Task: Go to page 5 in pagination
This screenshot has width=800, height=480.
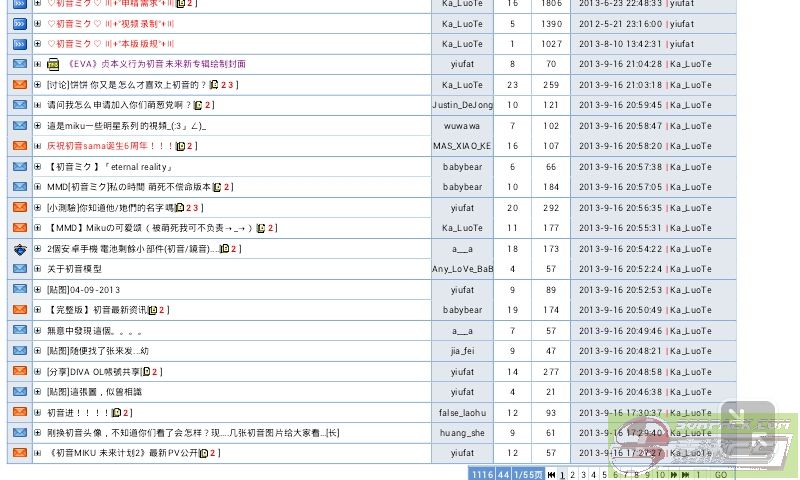Action: [604, 475]
